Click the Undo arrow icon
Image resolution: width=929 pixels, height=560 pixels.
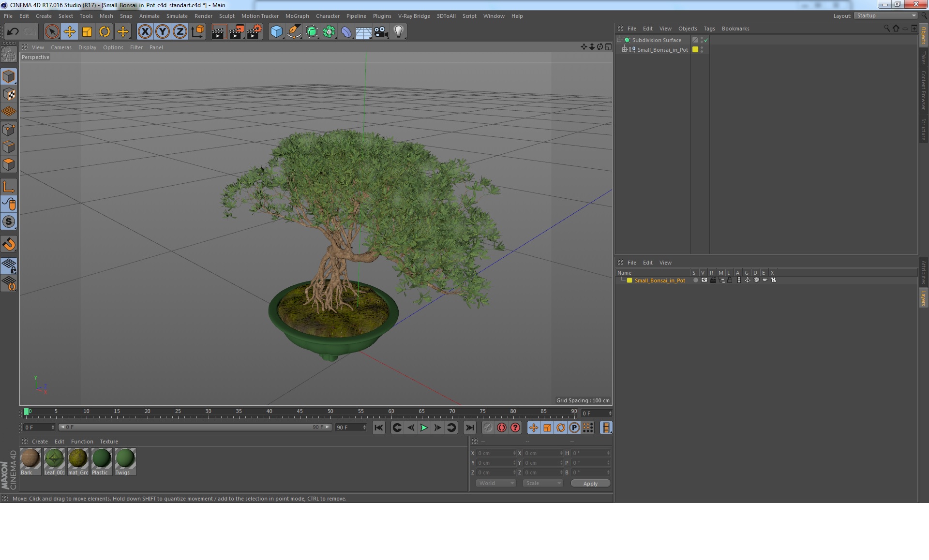tap(13, 32)
